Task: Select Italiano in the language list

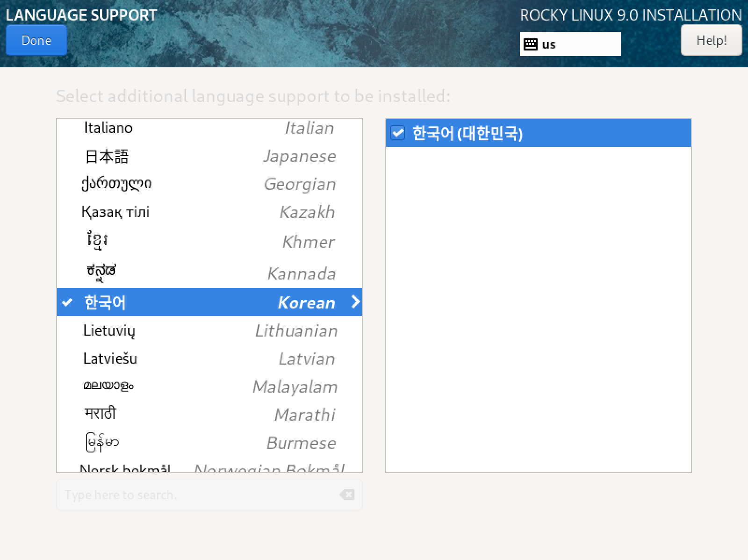Action: [209, 128]
